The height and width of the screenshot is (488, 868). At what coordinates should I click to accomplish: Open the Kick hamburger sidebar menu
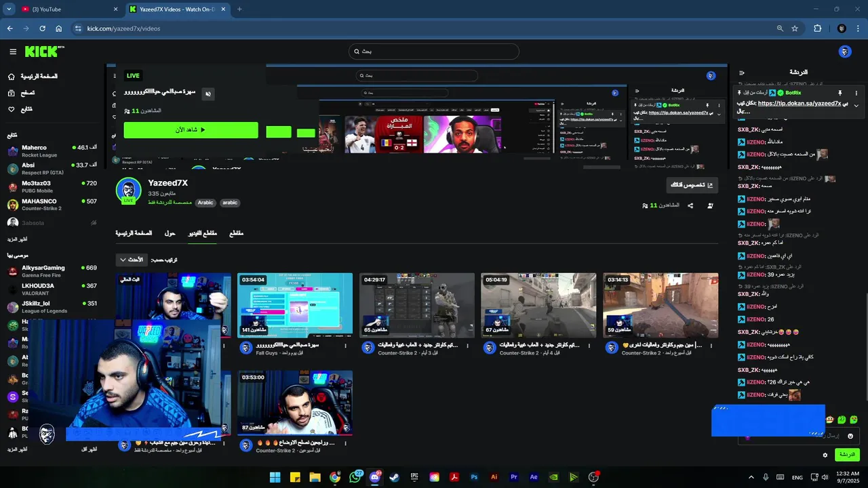coord(13,52)
